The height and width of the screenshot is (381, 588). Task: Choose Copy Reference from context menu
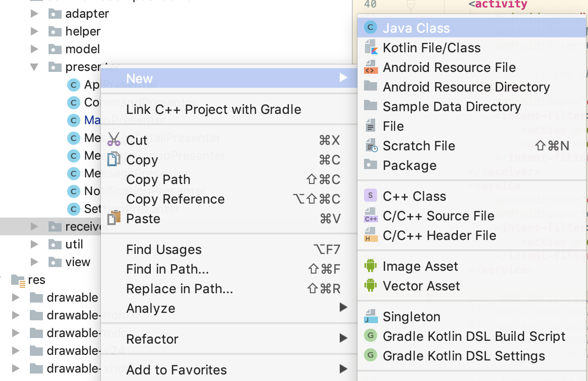pyautogui.click(x=175, y=199)
